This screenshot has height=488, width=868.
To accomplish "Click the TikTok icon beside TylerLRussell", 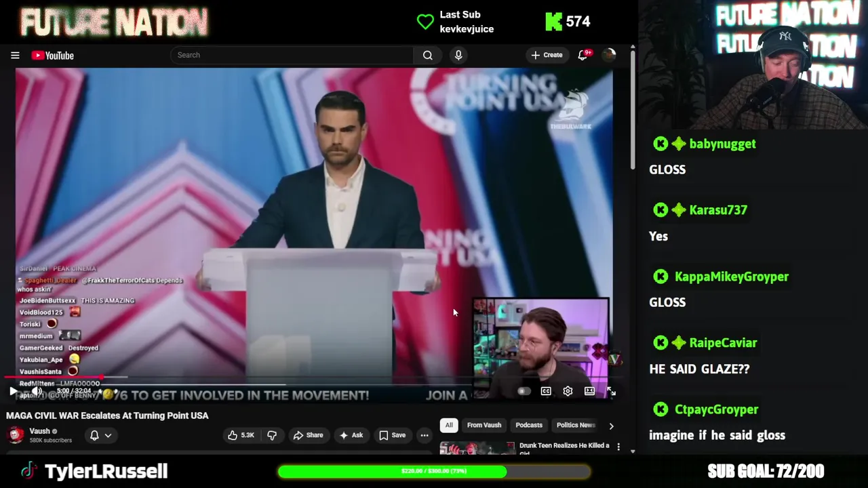I will click(28, 471).
